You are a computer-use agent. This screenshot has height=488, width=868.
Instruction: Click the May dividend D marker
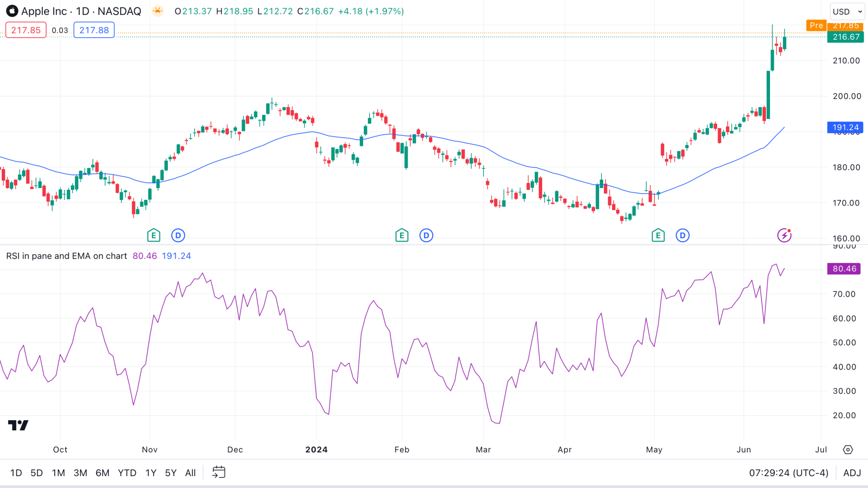tap(682, 235)
